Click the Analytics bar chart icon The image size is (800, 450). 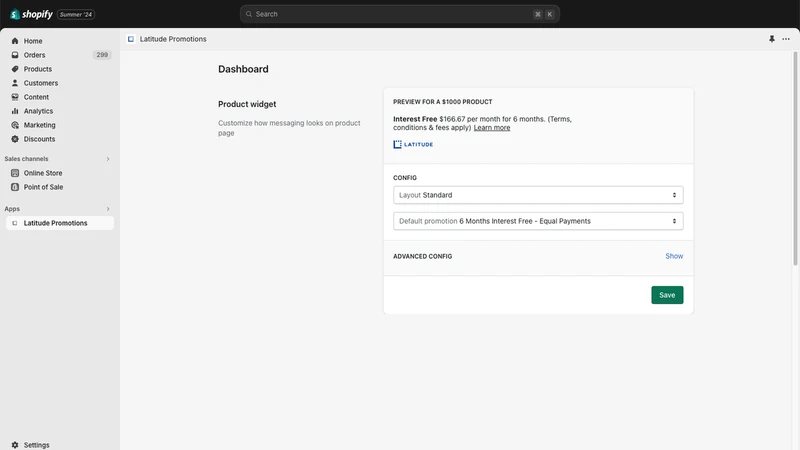pyautogui.click(x=15, y=111)
